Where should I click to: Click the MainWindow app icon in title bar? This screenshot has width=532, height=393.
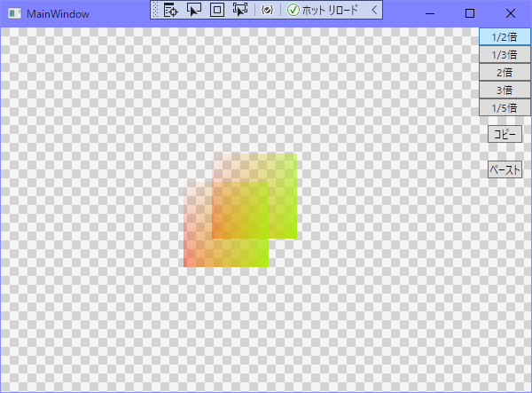[x=14, y=13]
